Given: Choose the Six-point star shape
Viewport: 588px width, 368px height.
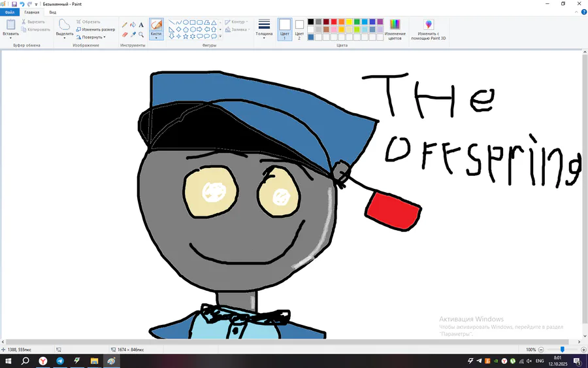Looking at the screenshot, I should (x=193, y=36).
